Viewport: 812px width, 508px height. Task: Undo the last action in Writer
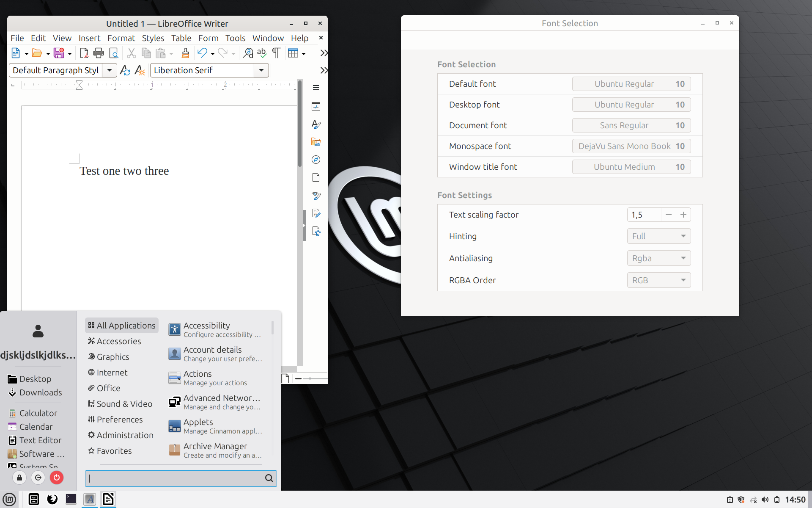202,53
